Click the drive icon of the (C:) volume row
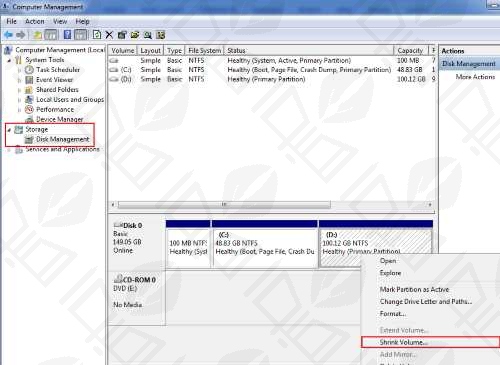Screen dimensions: 500x365 click(x=114, y=70)
